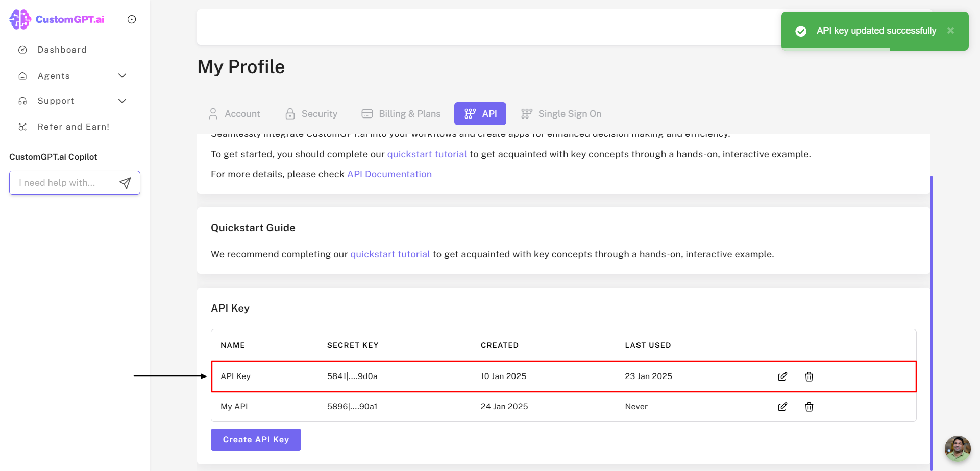Click created date '10 Jan 2025'
The image size is (980, 471).
coord(503,376)
